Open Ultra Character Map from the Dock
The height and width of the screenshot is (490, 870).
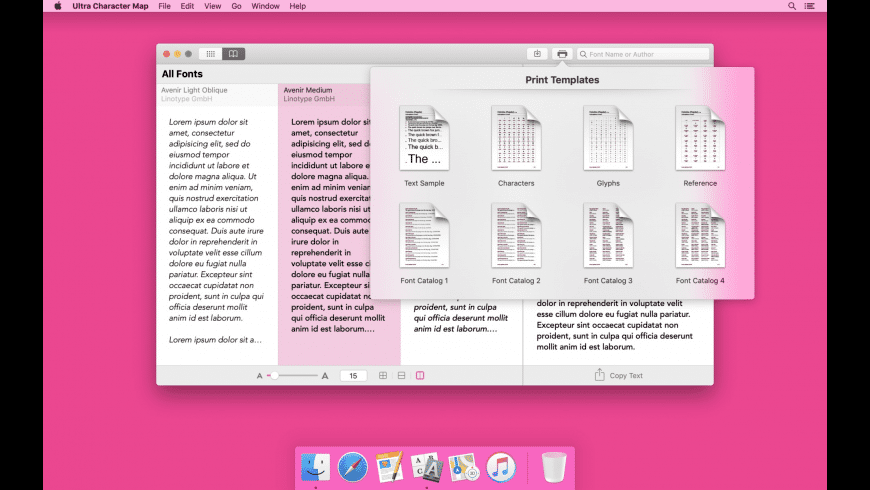pyautogui.click(x=427, y=467)
